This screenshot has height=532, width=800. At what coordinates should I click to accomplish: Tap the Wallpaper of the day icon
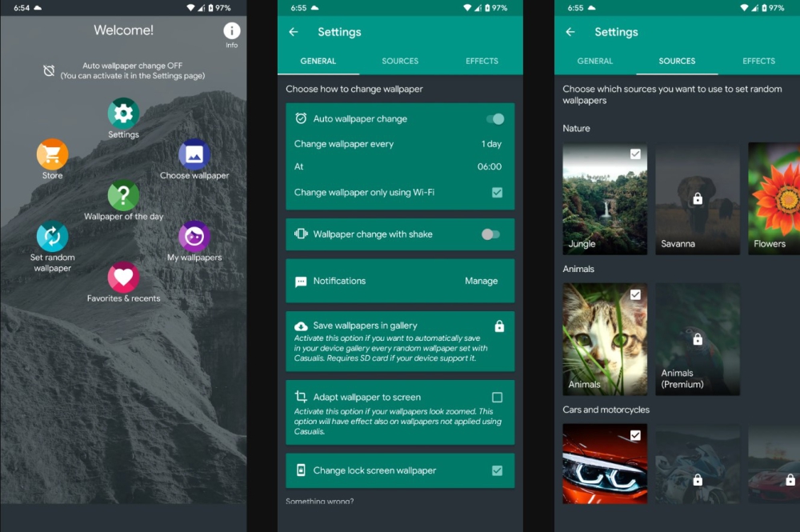click(x=123, y=196)
